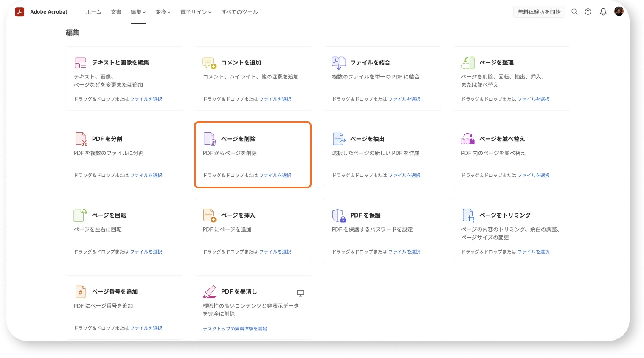This screenshot has width=644, height=358.
Task: Click the ページを削除 card title
Action: 238,139
